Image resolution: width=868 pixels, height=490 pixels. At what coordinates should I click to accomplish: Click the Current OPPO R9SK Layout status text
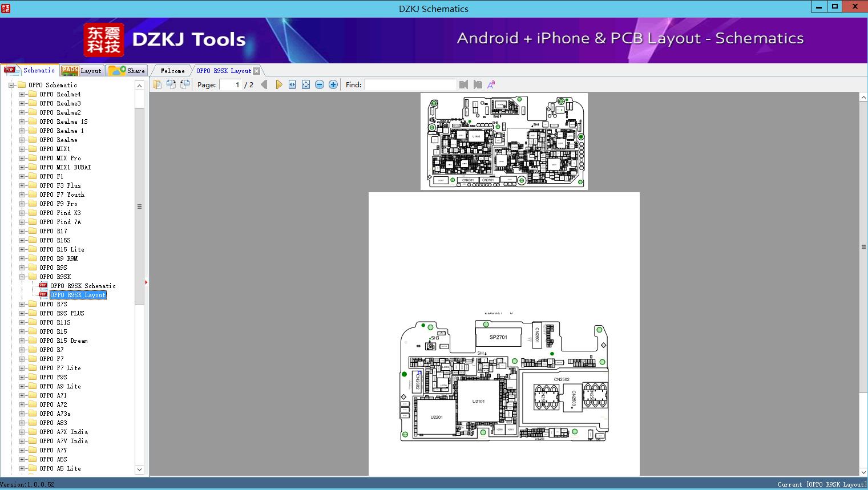click(822, 484)
